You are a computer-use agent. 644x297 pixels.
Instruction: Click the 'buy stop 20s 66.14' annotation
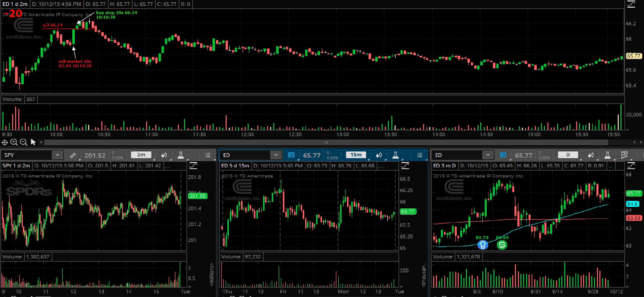[x=116, y=12]
